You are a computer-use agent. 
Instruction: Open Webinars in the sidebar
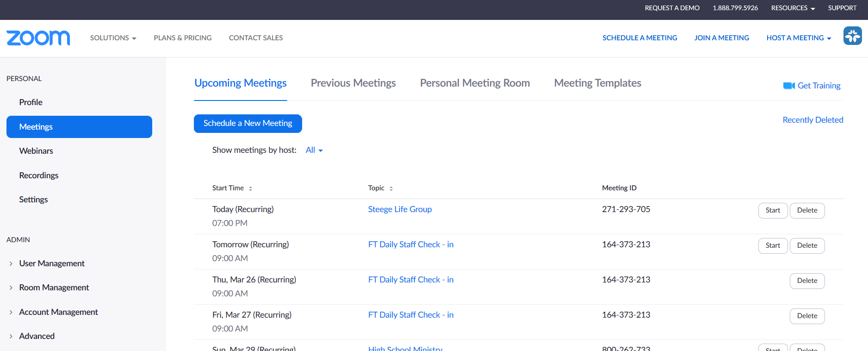(x=36, y=151)
